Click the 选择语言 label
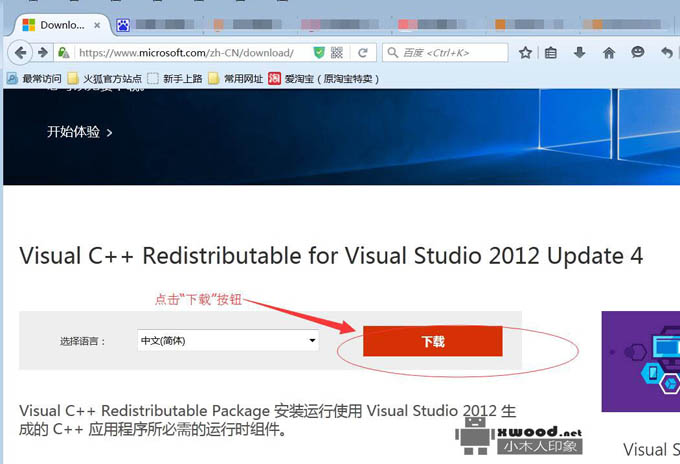The image size is (680, 464). pyautogui.click(x=82, y=341)
